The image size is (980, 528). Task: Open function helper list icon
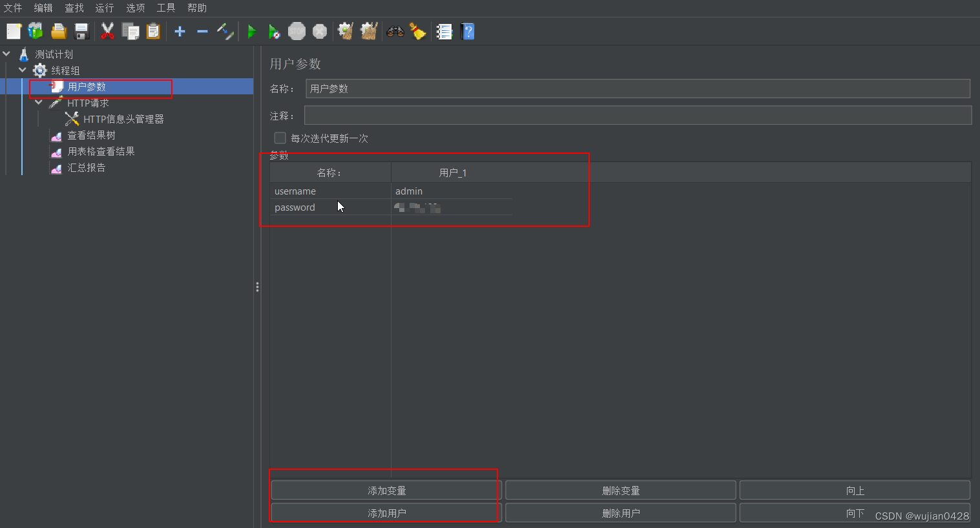coord(444,31)
